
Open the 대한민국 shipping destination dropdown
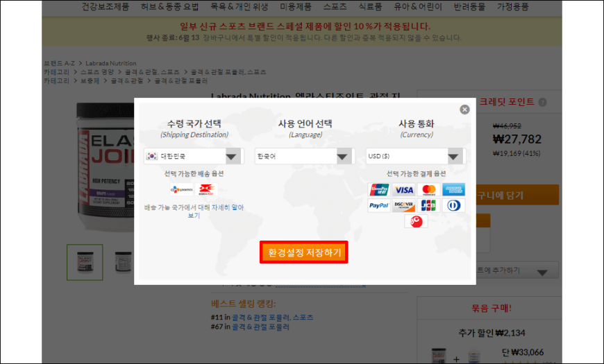click(194, 156)
